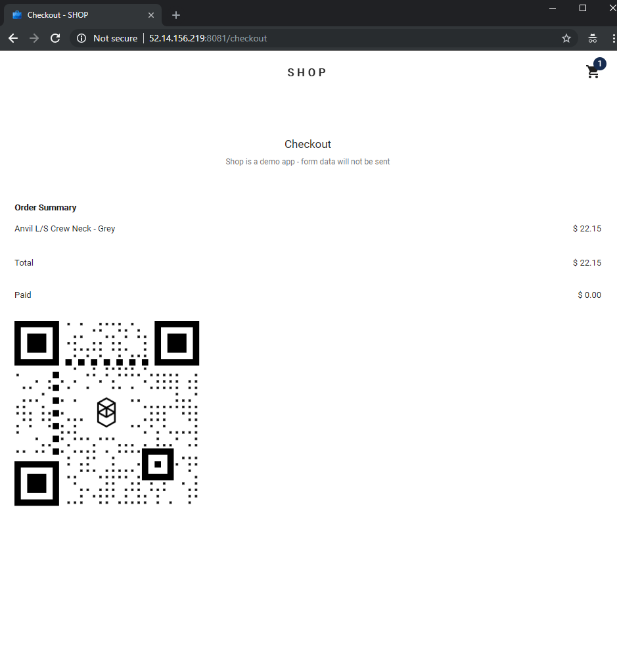
Task: Minimize the browser window
Action: tap(553, 8)
